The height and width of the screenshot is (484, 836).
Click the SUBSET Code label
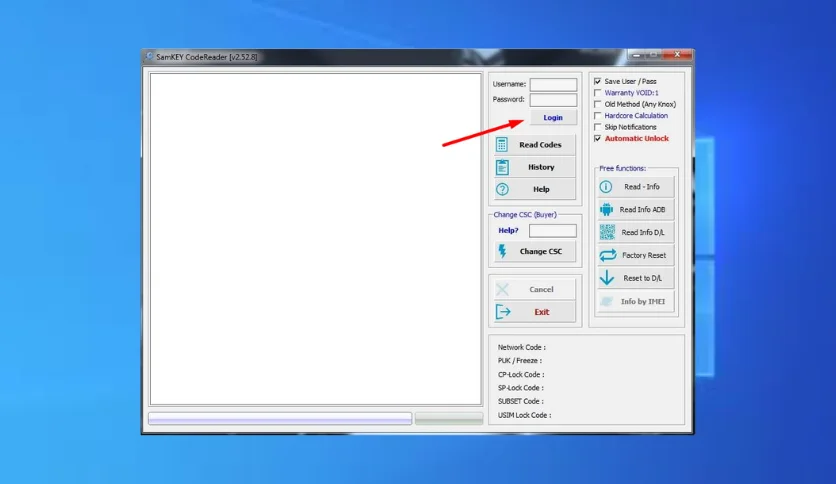(520, 401)
